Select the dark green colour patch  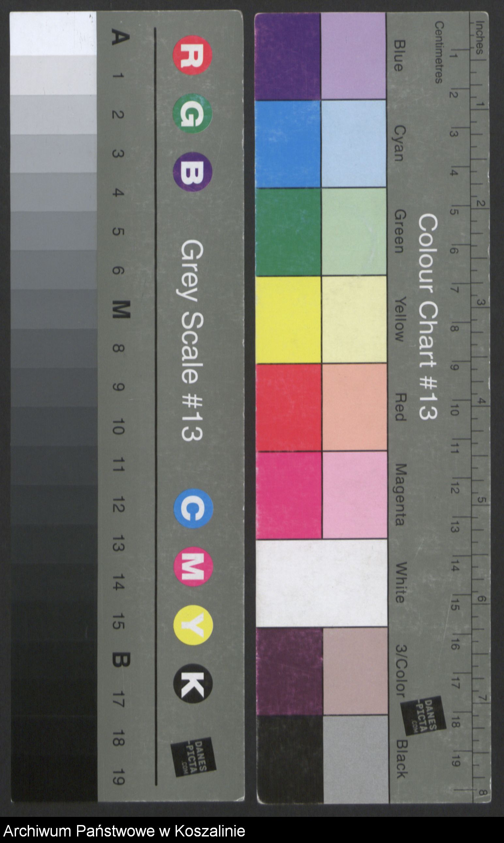click(x=288, y=232)
